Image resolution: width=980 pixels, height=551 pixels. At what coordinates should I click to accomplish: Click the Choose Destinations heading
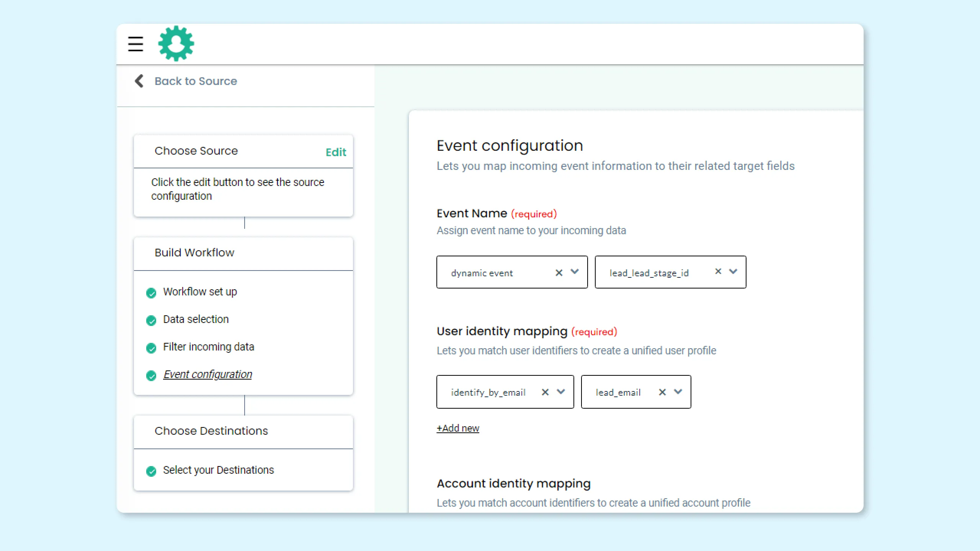click(x=211, y=431)
